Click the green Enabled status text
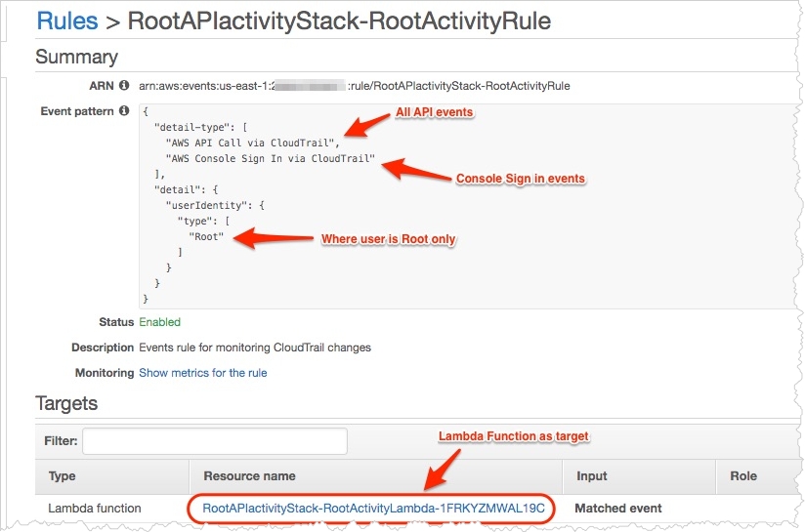This screenshot has width=805, height=532. click(159, 322)
